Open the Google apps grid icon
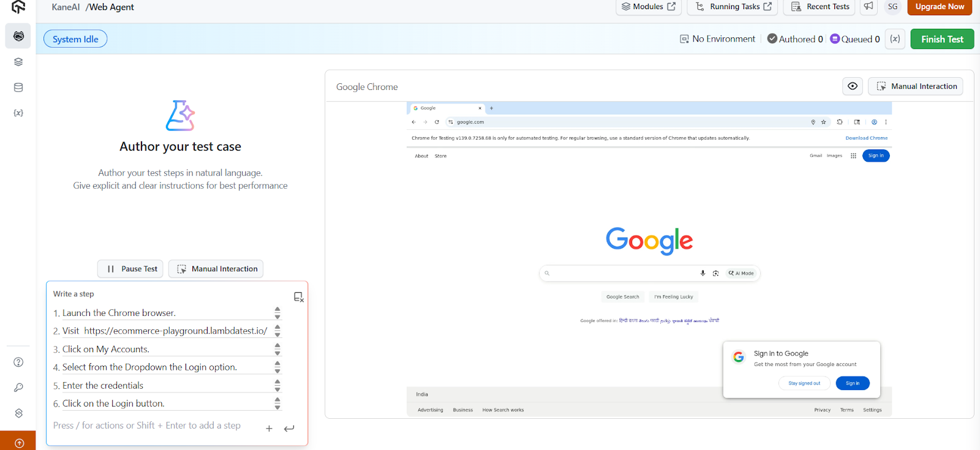This screenshot has width=980, height=450. [853, 156]
